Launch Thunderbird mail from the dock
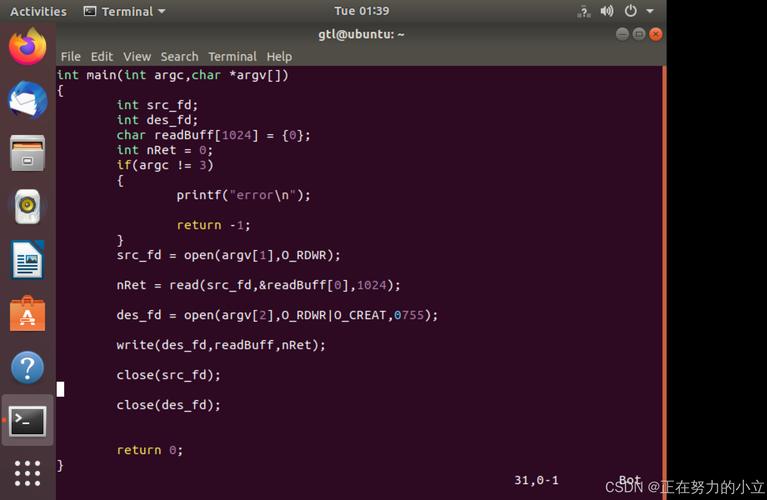Screen dimensions: 767x500 pos(27,100)
